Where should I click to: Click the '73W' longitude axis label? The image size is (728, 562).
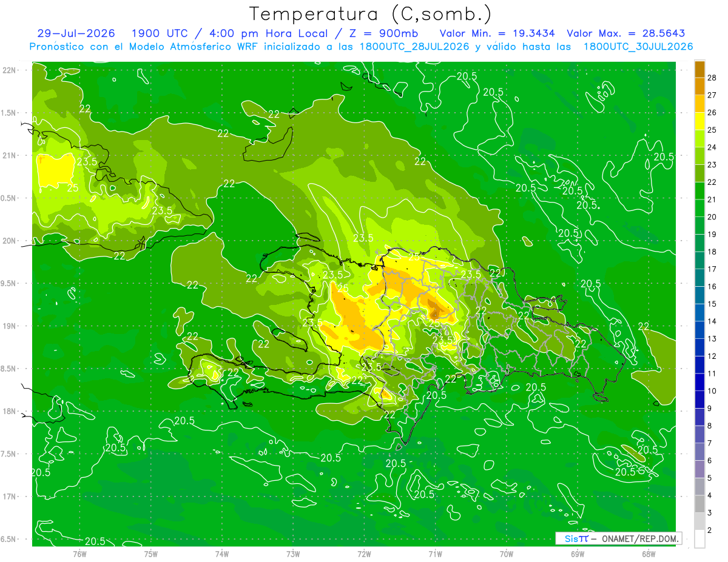click(293, 554)
